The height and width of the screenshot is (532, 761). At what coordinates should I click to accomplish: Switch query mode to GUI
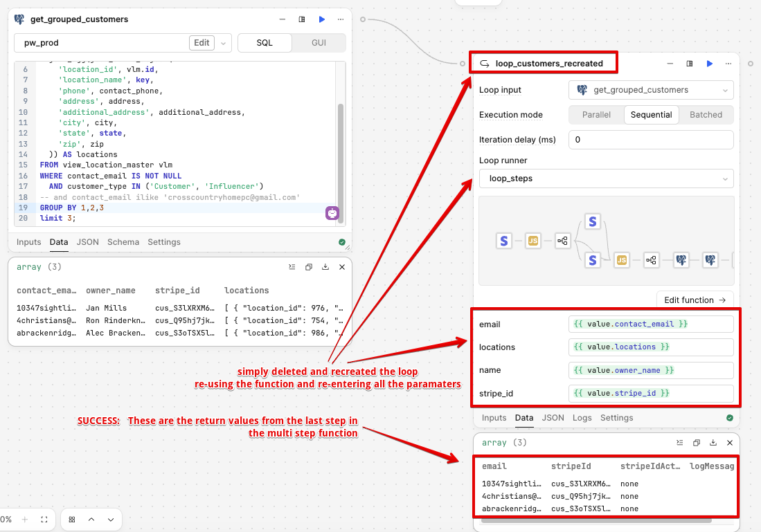click(319, 43)
